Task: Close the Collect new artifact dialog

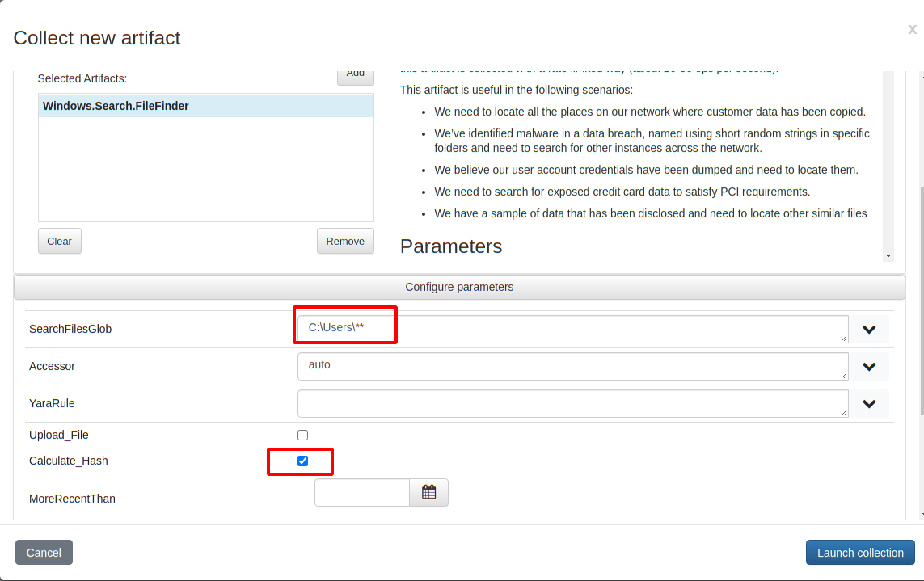Action: point(912,30)
